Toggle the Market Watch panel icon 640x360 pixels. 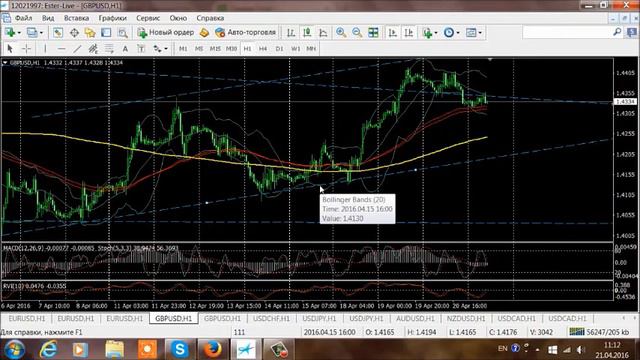(x=58, y=33)
